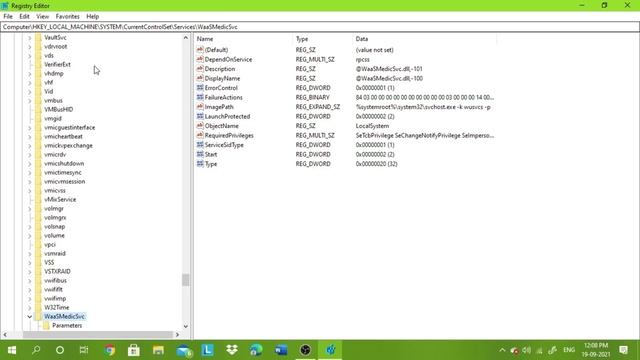Viewport: 640px width, 360px height.
Task: Expand the volmgr key
Action: pos(29,209)
